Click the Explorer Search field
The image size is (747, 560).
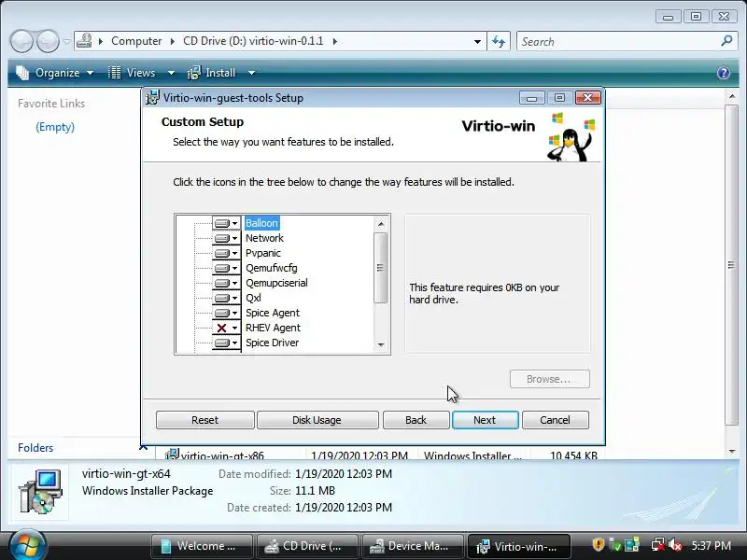tap(619, 41)
